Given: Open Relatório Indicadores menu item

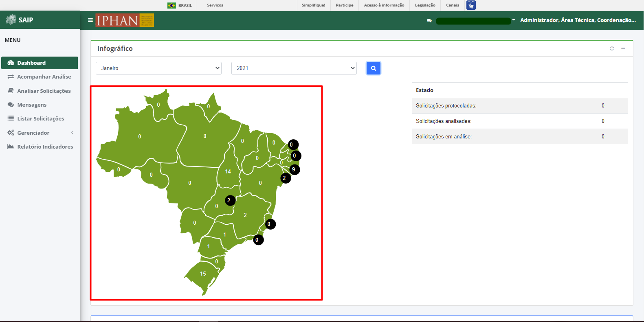Looking at the screenshot, I should [40, 147].
